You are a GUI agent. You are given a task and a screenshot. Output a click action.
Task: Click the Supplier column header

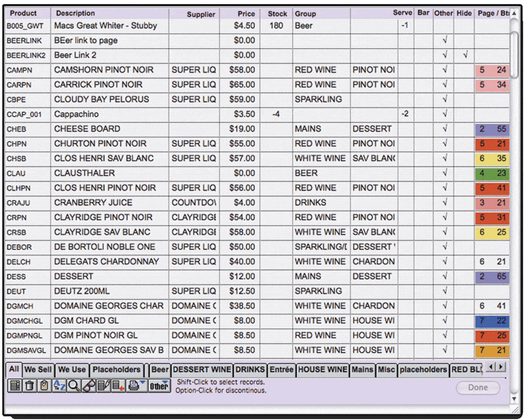pos(201,15)
